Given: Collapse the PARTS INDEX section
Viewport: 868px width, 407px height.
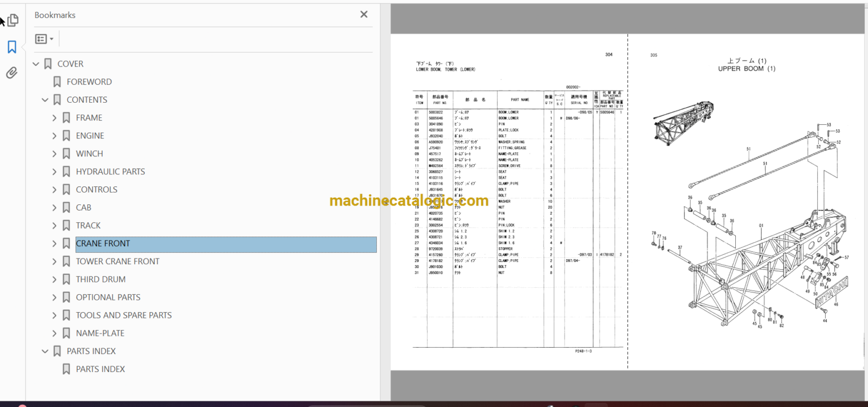Looking at the screenshot, I should click(45, 351).
